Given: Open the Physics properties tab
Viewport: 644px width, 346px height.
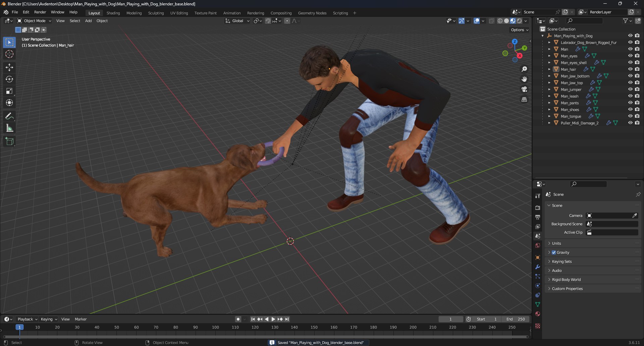Looking at the screenshot, I should pyautogui.click(x=538, y=286).
